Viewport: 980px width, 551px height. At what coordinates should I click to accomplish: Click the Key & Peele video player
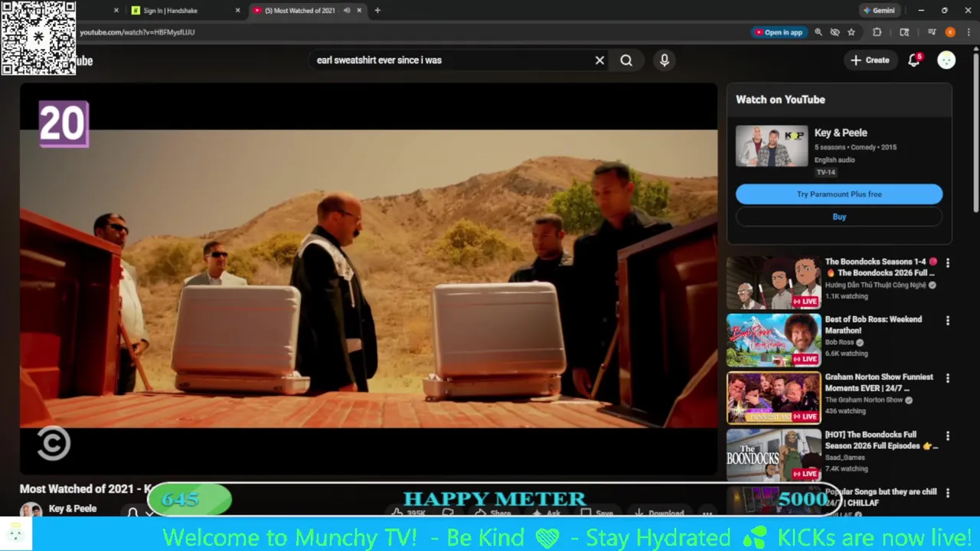(368, 279)
